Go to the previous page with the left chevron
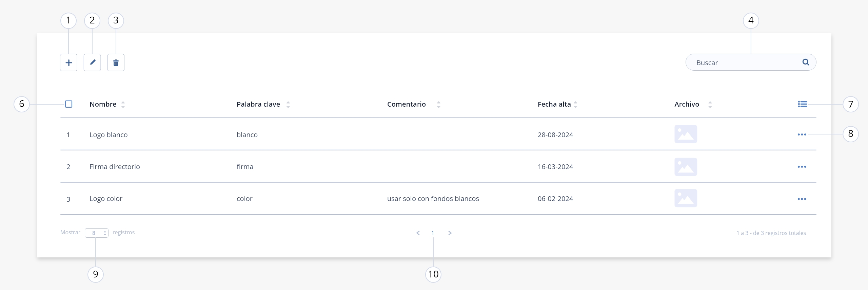The height and width of the screenshot is (290, 868). 418,233
